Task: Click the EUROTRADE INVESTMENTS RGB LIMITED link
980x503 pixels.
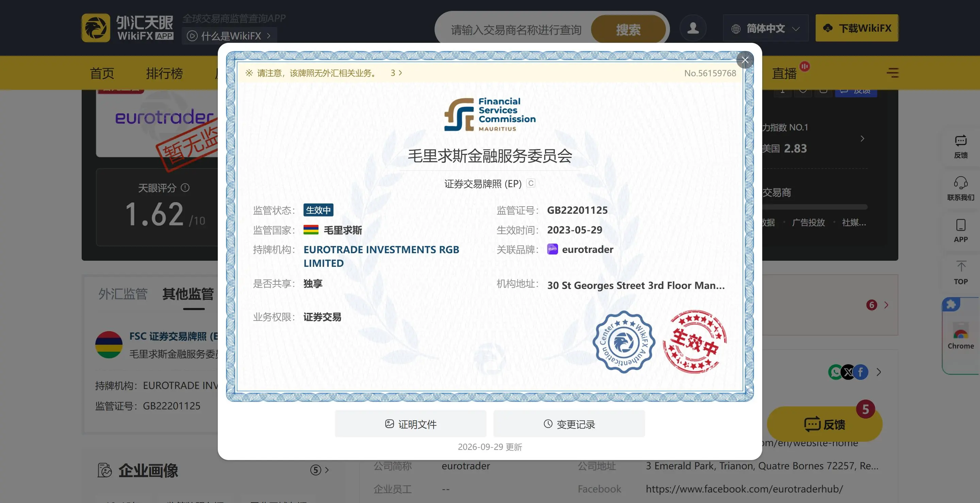Action: click(x=381, y=256)
